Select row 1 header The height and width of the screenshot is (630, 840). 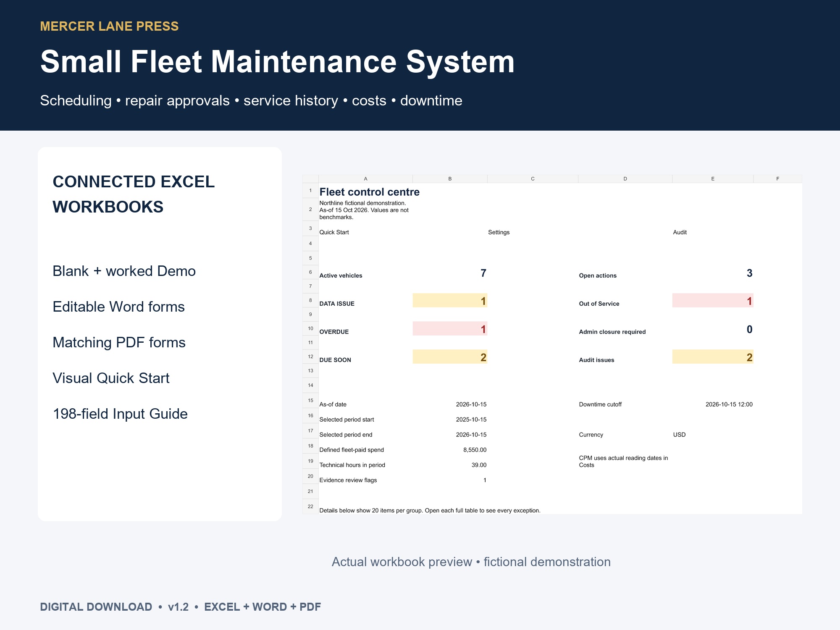pyautogui.click(x=310, y=191)
